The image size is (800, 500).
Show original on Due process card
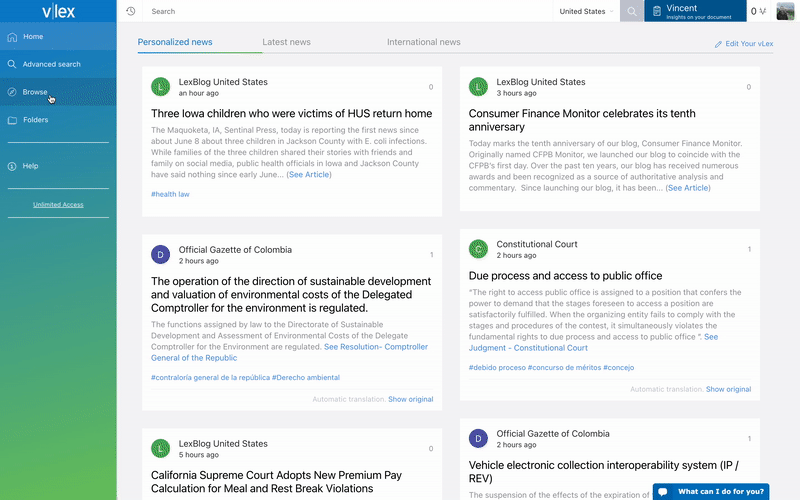click(729, 389)
